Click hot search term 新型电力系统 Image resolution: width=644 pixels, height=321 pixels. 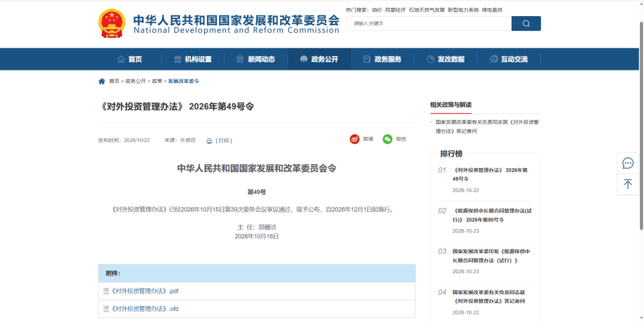463,10
